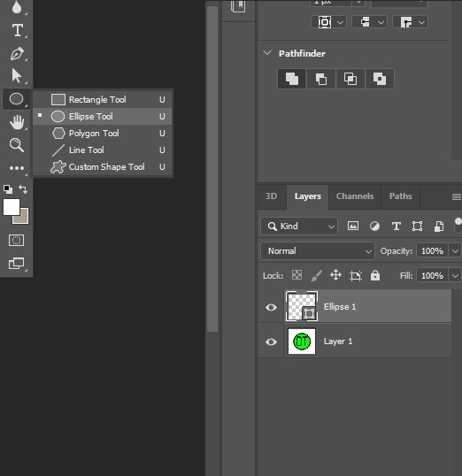Switch to the 3D tab
Screen dimensions: 462x476
[271, 196]
